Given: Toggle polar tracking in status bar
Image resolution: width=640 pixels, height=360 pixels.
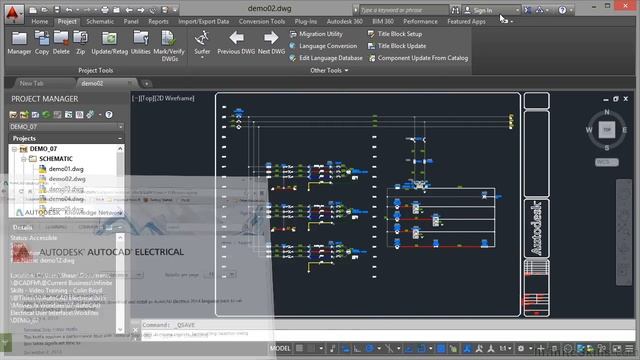Looking at the screenshot, I should click(369, 349).
